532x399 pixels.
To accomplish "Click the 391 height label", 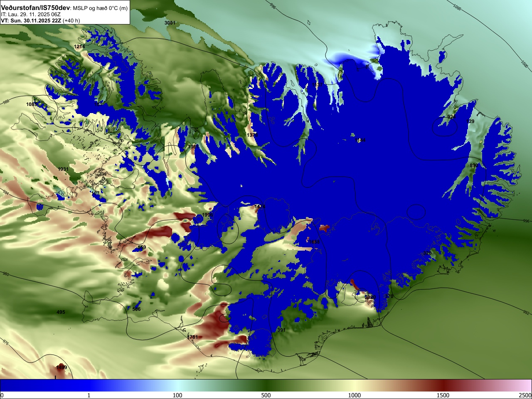I will tap(281, 330).
